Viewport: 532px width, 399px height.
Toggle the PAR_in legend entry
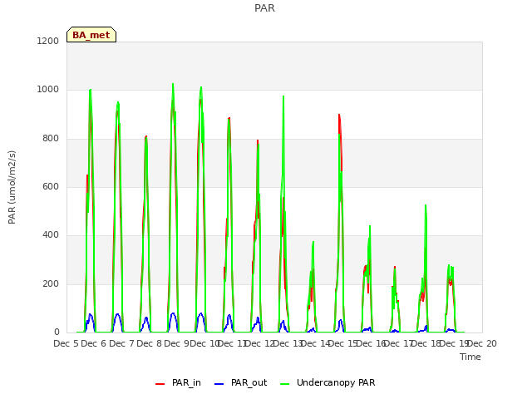pyautogui.click(x=178, y=383)
